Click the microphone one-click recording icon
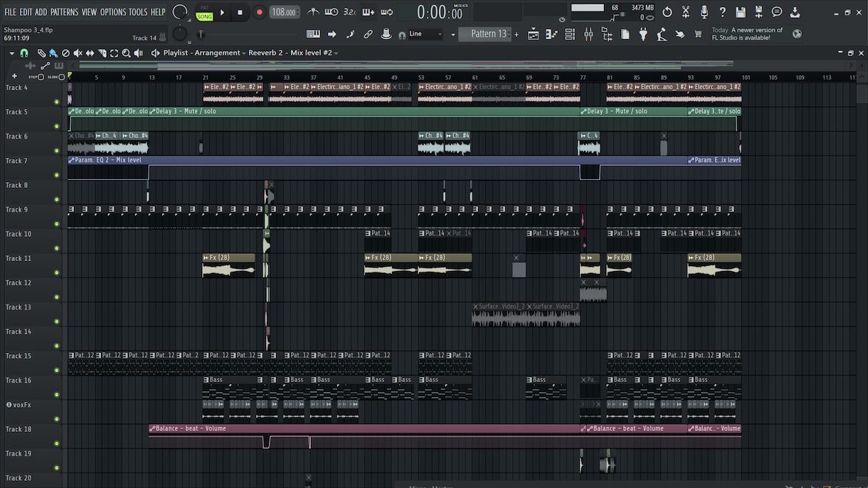Image resolution: width=868 pixels, height=488 pixels. point(704,12)
